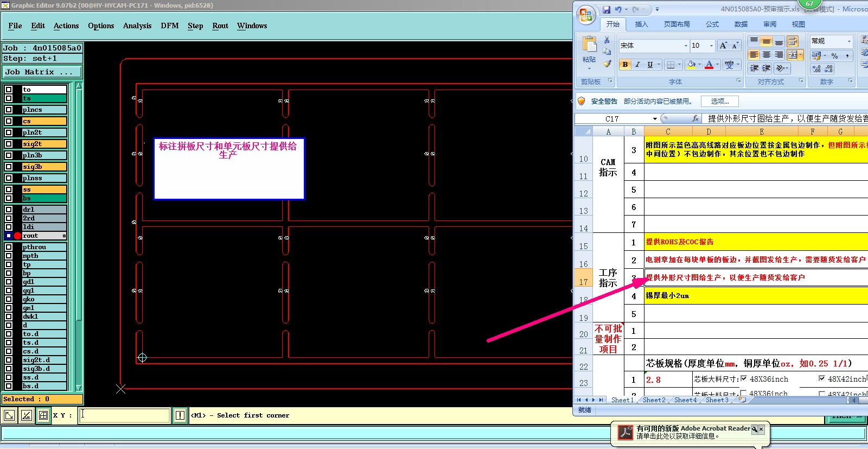Click the snap-to-grid icon beside X Y
The width and height of the screenshot is (868, 449).
click(x=43, y=416)
